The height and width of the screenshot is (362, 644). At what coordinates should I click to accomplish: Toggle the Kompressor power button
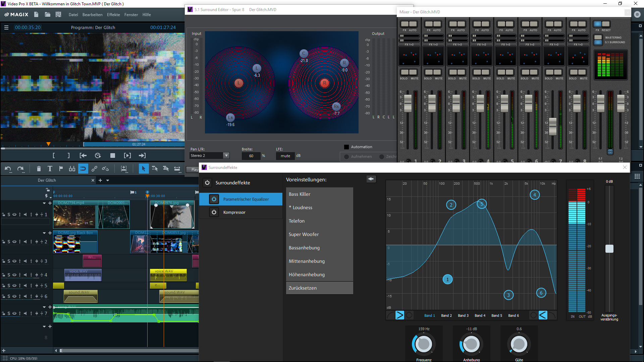pos(214,212)
